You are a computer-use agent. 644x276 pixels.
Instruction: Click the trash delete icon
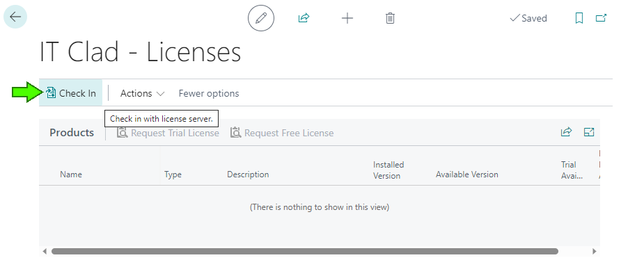[x=390, y=18]
